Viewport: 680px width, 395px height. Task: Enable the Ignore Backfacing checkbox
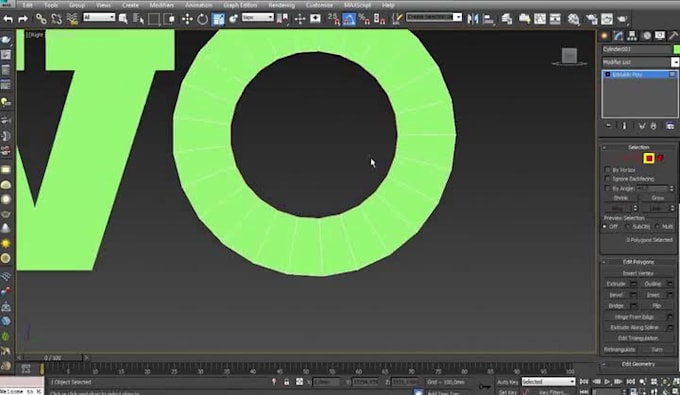pyautogui.click(x=608, y=179)
